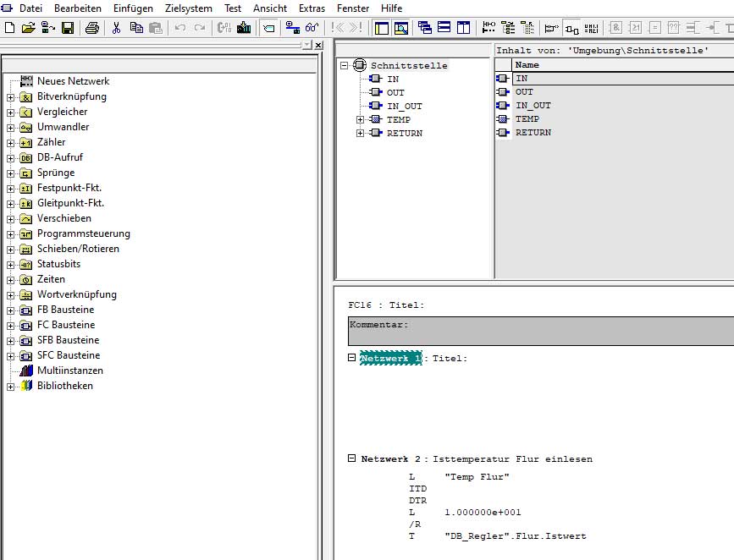The width and height of the screenshot is (734, 560).
Task: Open the Datei menu
Action: point(30,8)
